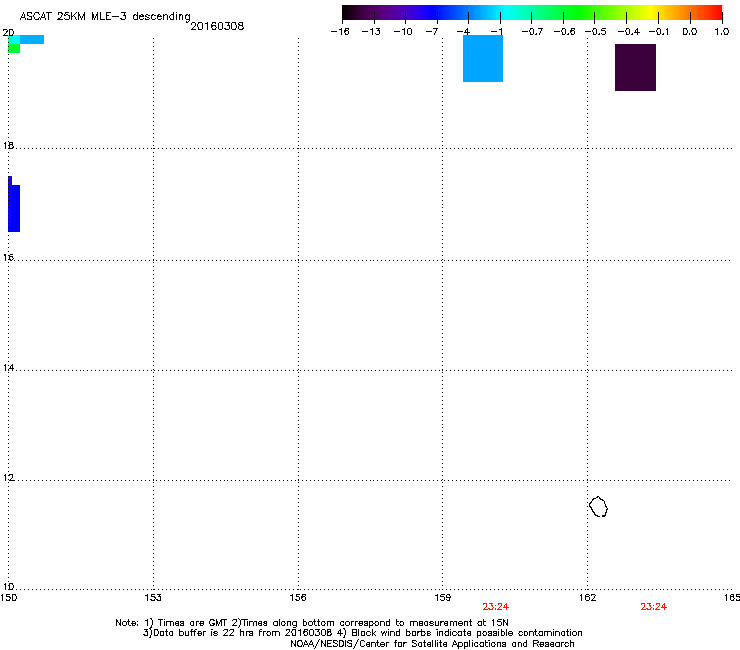Click the 159 longitude axis label
The width and height of the screenshot is (740, 650).
(443, 598)
